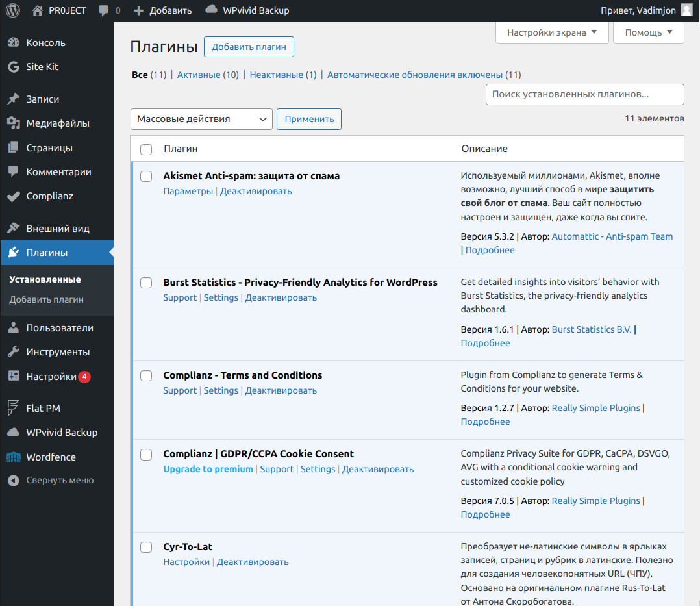Image resolution: width=700 pixels, height=606 pixels.
Task: Check the Cyr-To-Lat plugin checkbox
Action: [146, 547]
